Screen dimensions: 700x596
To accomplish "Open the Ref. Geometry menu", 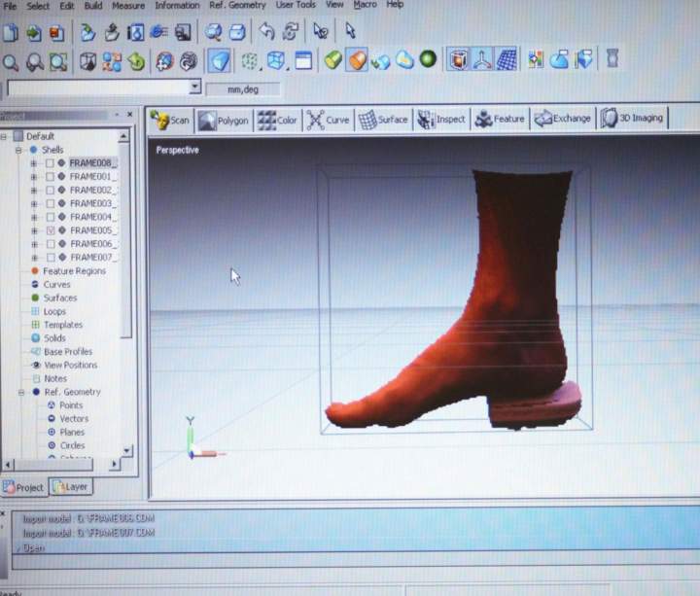I will (237, 6).
